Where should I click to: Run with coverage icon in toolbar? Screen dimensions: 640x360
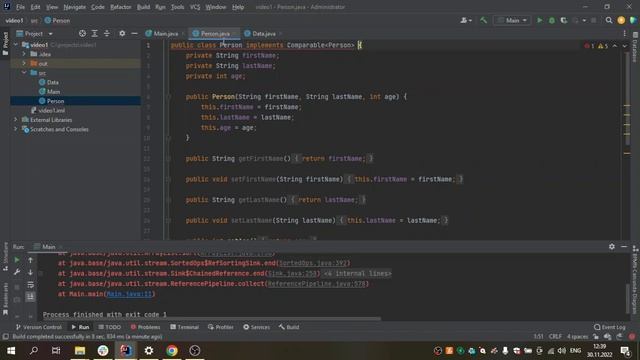[x=564, y=20]
